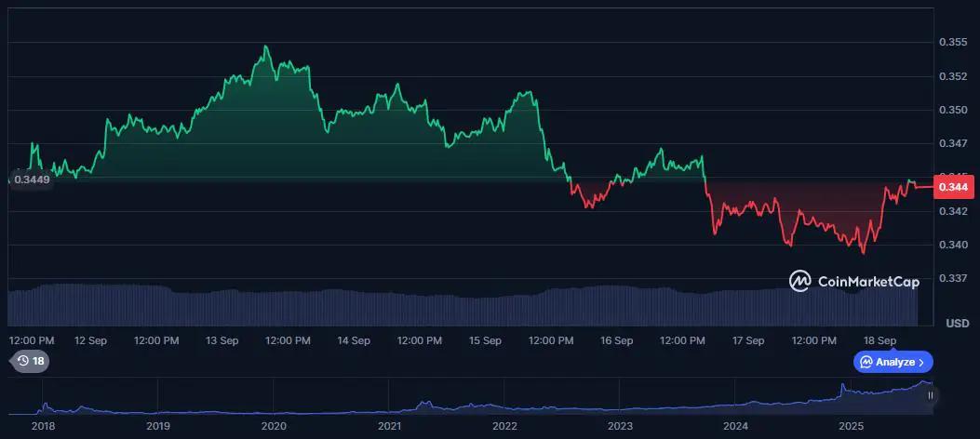
Task: Click the 0.3449 opening price label
Action: [32, 179]
